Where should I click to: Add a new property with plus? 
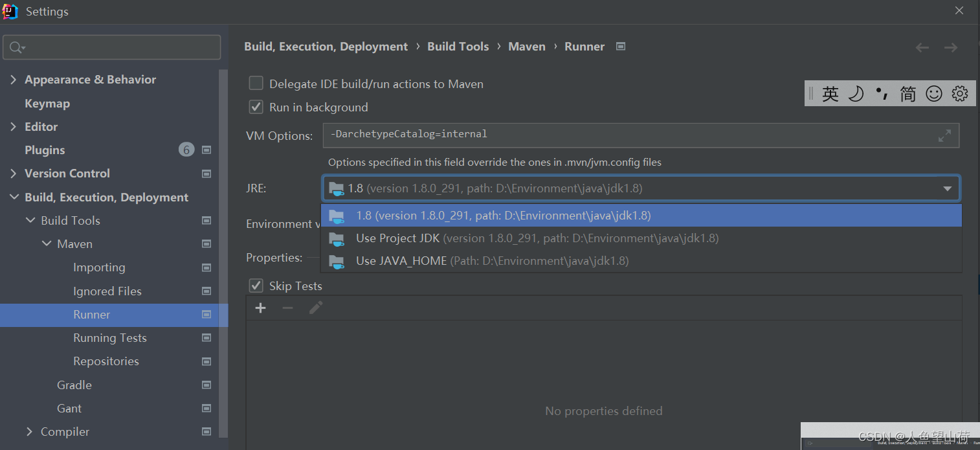261,308
